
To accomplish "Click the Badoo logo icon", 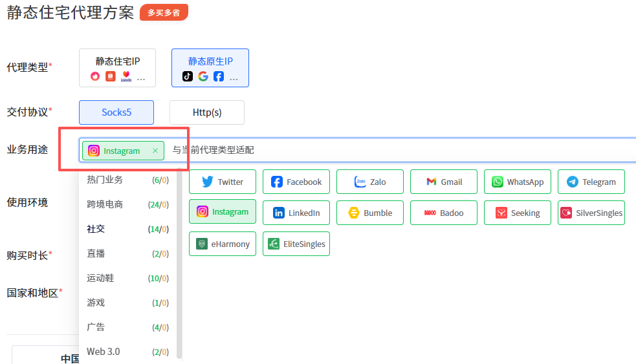I will point(430,213).
